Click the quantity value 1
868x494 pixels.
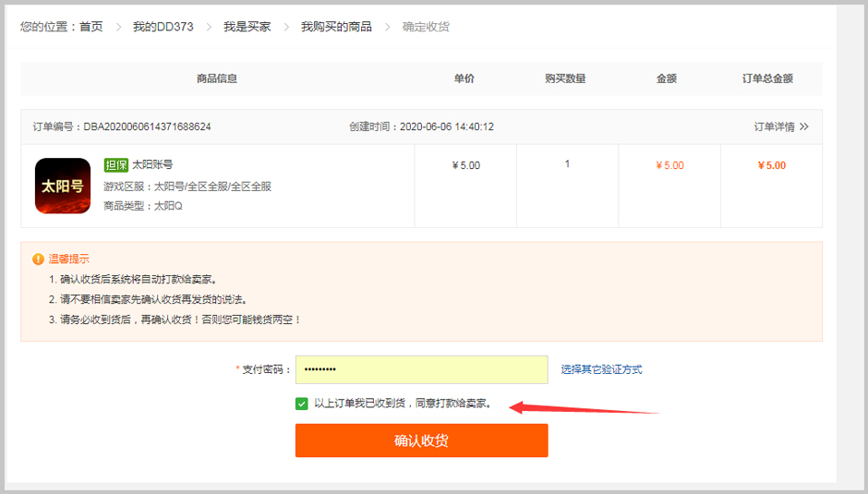[x=567, y=164]
